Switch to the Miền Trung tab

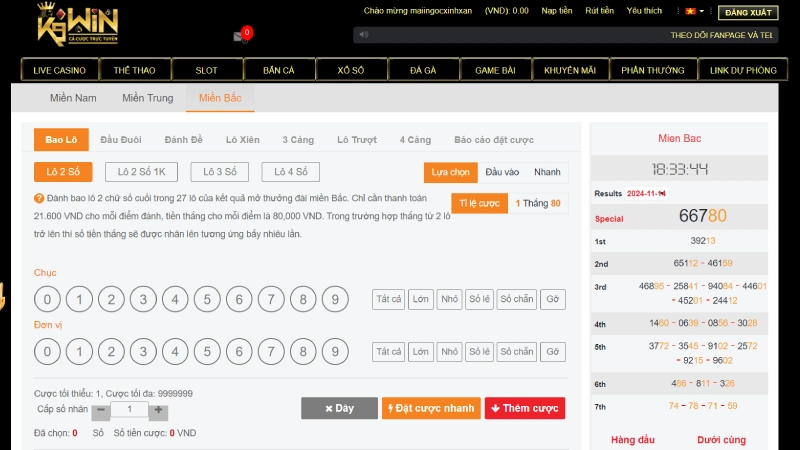click(147, 98)
